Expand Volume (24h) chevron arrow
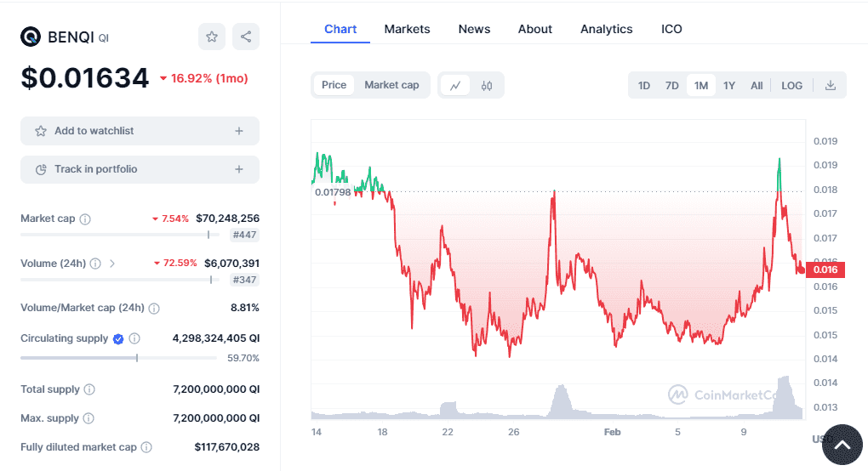This screenshot has height=471, width=868. pos(112,264)
